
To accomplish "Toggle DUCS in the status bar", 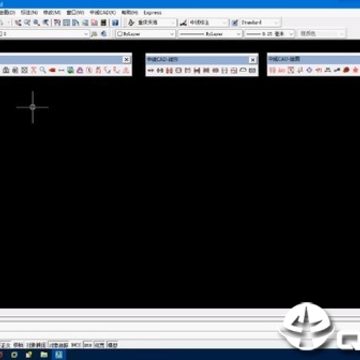I will pyautogui.click(x=76, y=345).
